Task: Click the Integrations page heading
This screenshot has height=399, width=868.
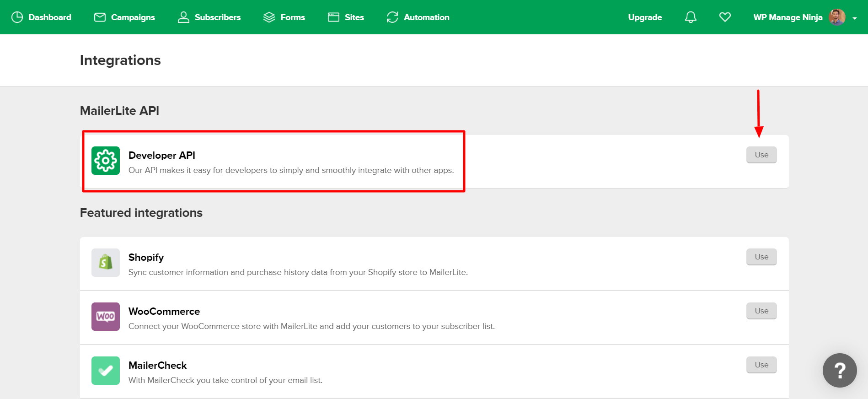Action: click(120, 60)
